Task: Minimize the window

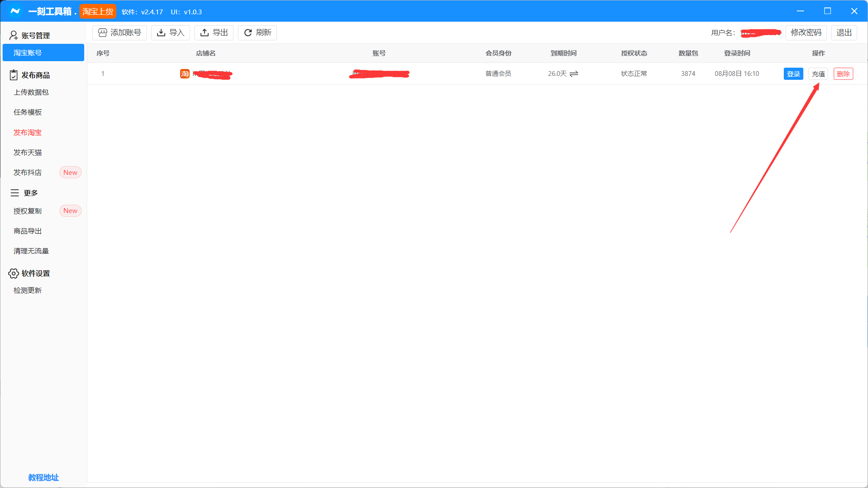Action: pos(800,11)
